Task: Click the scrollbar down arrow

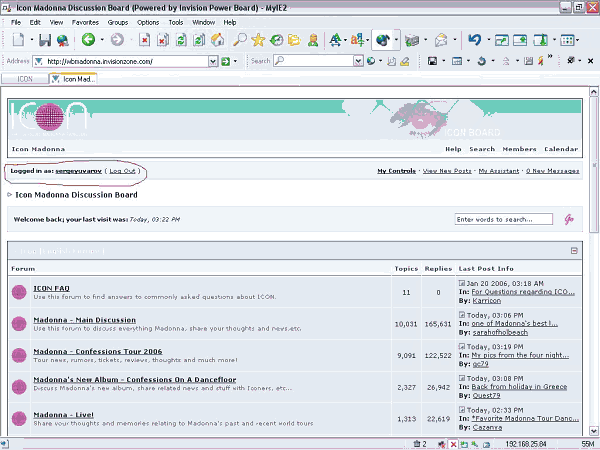Action: pyautogui.click(x=593, y=430)
